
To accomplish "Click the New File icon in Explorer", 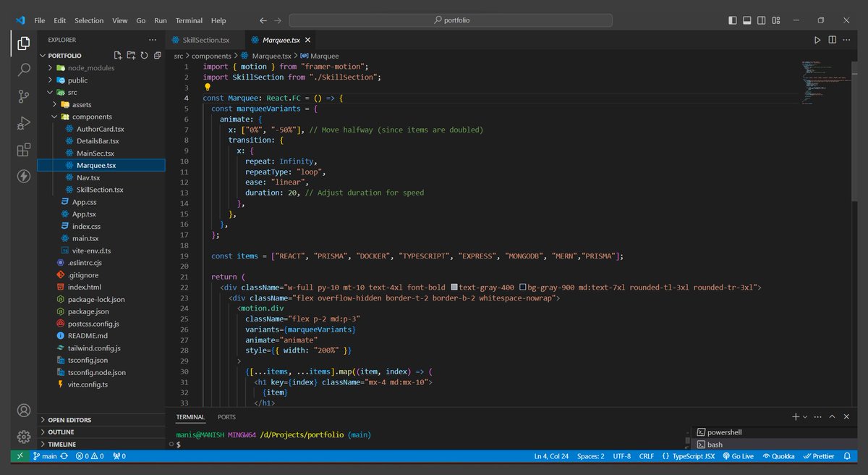I will (x=118, y=55).
